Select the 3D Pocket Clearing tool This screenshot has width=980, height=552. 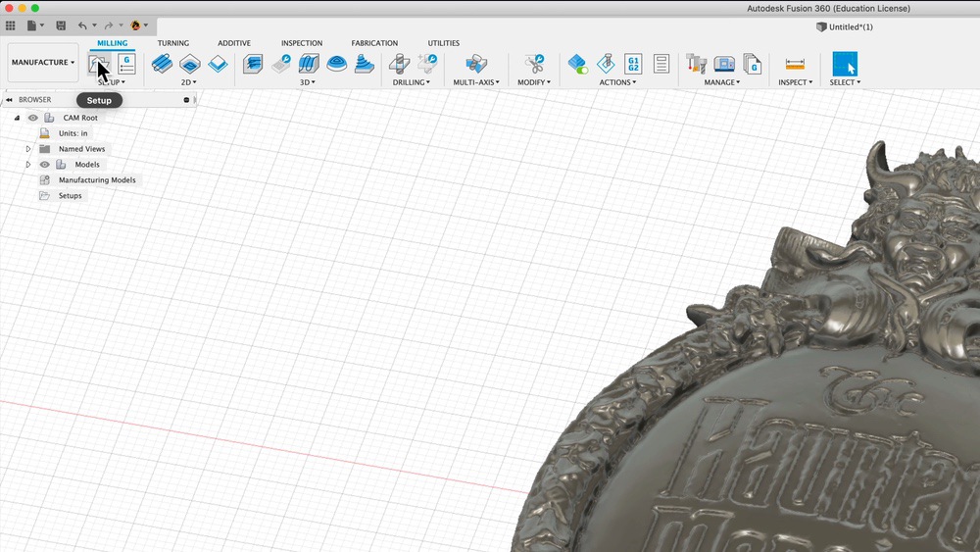click(x=281, y=64)
